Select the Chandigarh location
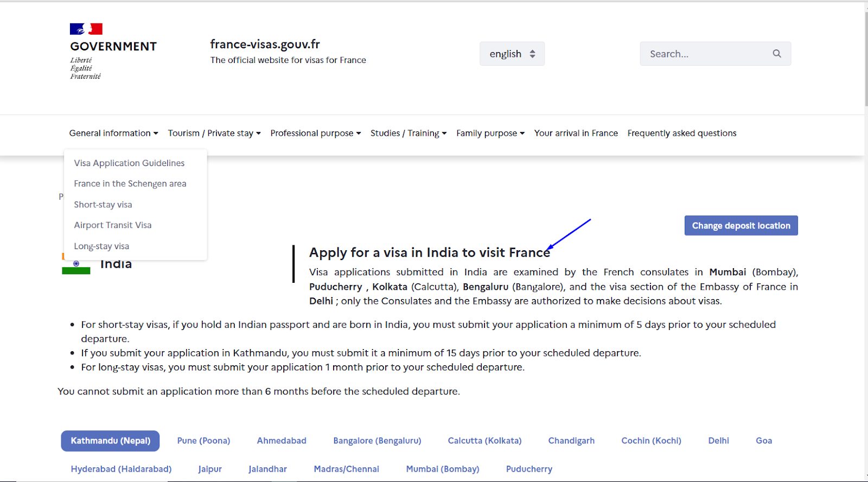Viewport: 868px width, 482px height. click(571, 441)
